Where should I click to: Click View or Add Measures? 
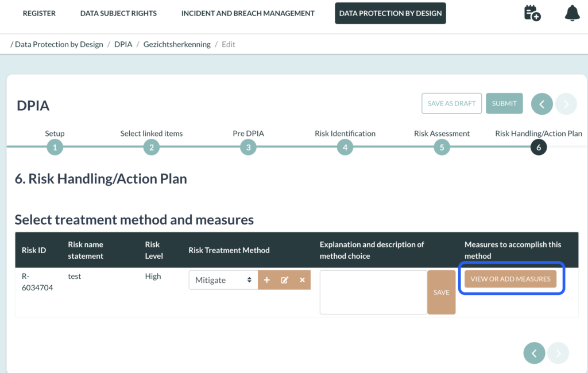[x=510, y=279]
